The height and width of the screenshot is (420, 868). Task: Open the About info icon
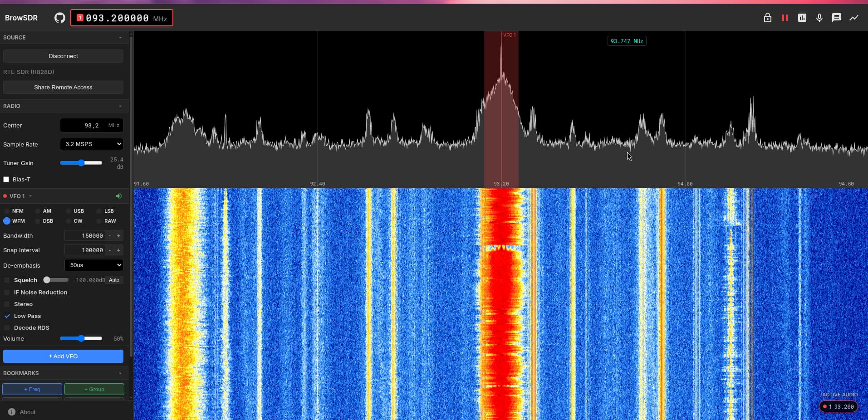pyautogui.click(x=12, y=412)
